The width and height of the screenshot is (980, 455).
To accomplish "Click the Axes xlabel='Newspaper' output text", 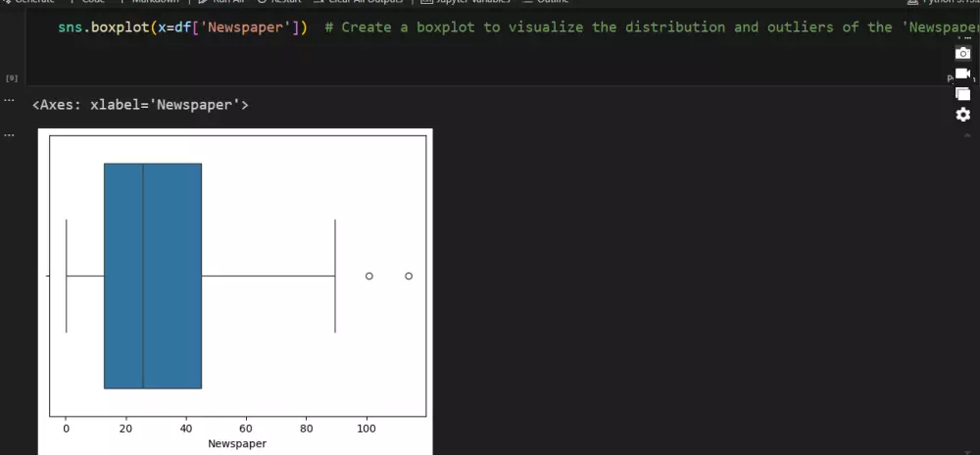I will [140, 105].
